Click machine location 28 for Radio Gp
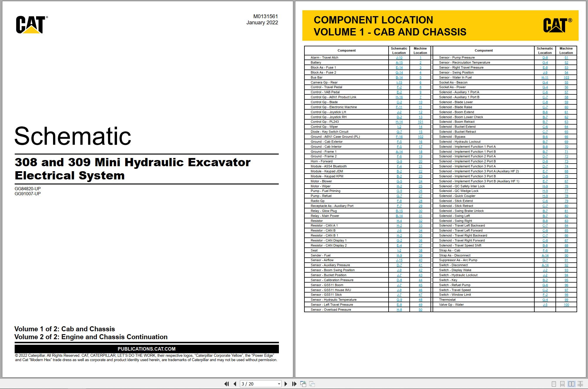588x389 pixels. click(x=420, y=201)
